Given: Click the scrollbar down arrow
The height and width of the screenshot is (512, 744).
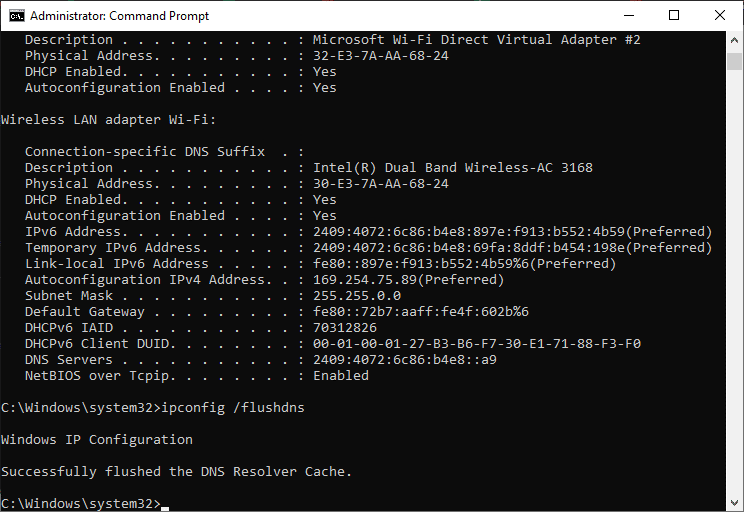Looking at the screenshot, I should pyautogui.click(x=734, y=503).
